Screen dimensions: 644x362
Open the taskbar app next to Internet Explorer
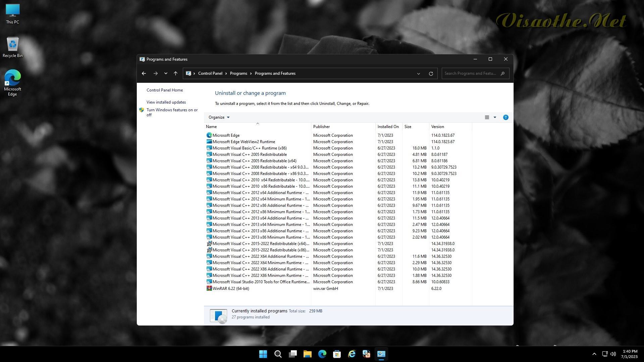(366, 354)
